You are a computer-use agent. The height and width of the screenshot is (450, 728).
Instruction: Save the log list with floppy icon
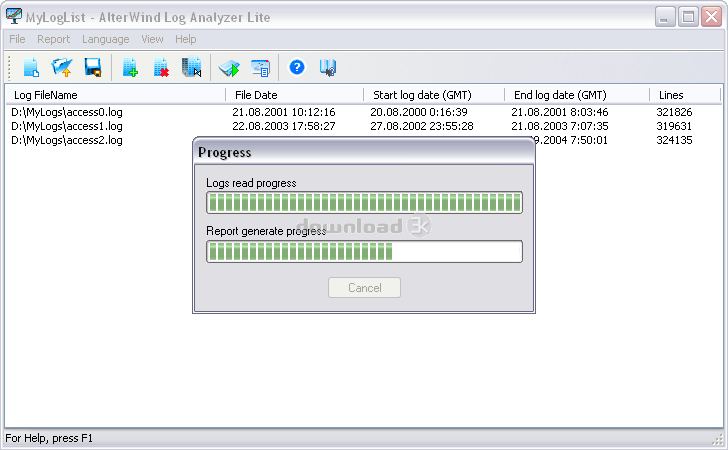(93, 68)
